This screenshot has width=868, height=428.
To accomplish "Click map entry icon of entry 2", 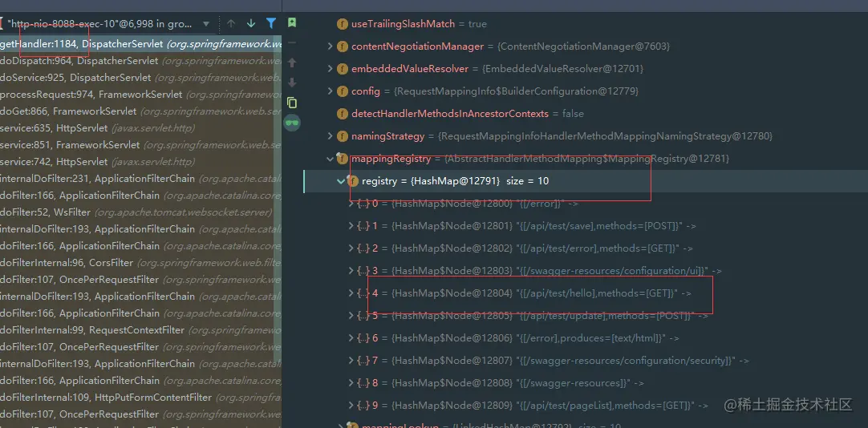I will click(363, 248).
